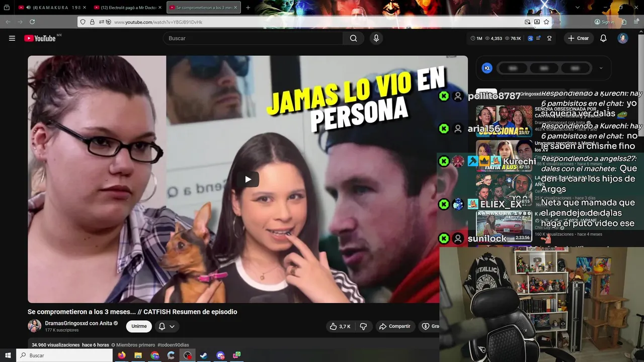Click the blue IQ extension logo

487,68
